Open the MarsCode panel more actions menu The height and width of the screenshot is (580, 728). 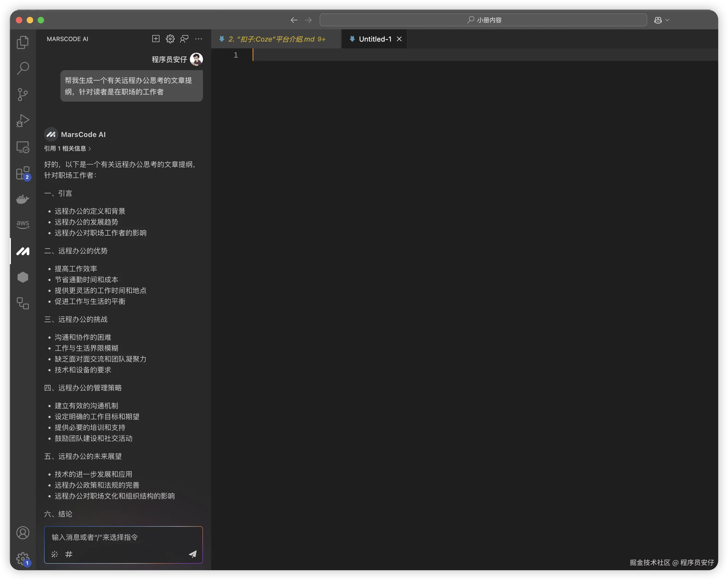pos(199,39)
